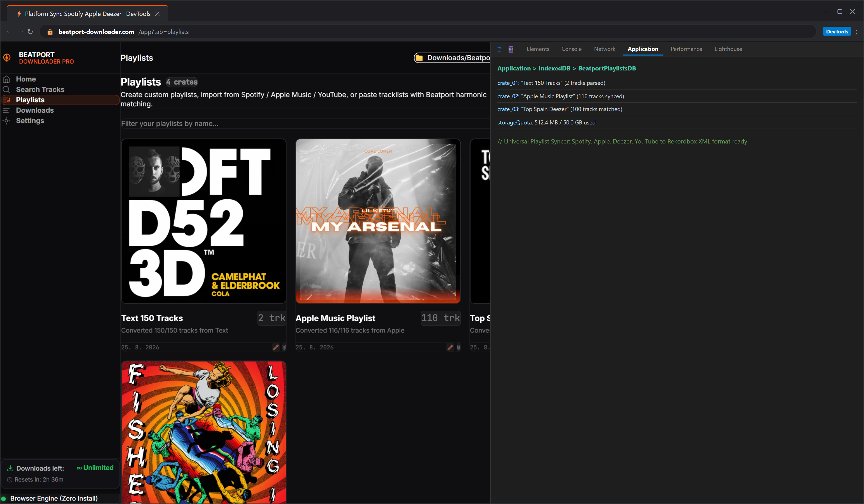This screenshot has width=864, height=504.
Task: Click the crate_01 entry in IndexedDB
Action: click(677, 83)
